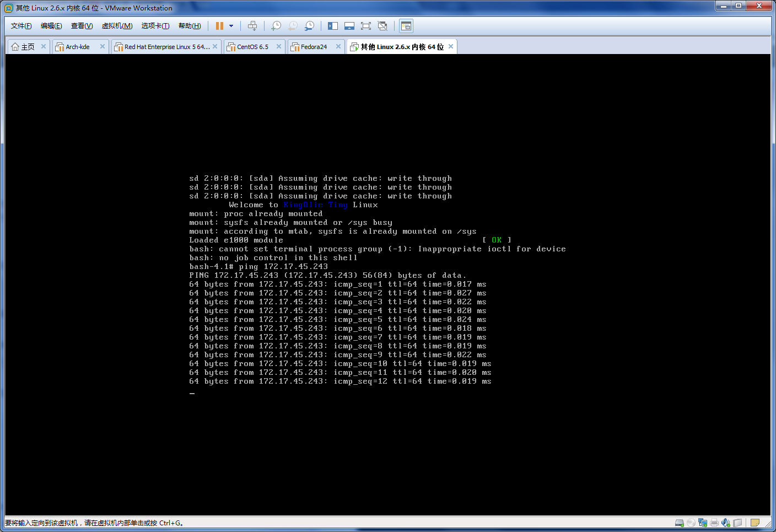The height and width of the screenshot is (532, 776).
Task: Open the 文件(F) menu
Action: coord(21,26)
